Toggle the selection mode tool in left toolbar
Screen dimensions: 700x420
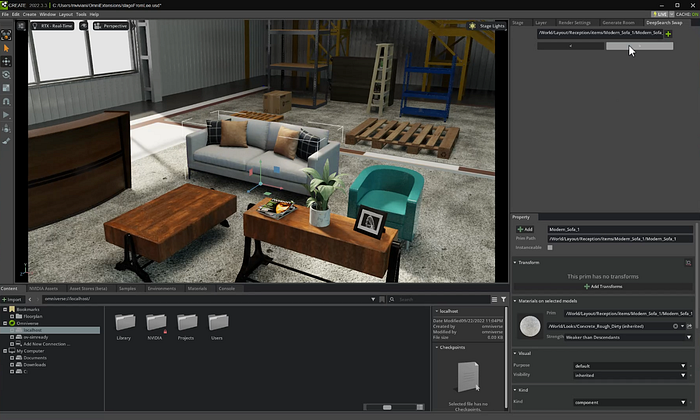pos(6,35)
